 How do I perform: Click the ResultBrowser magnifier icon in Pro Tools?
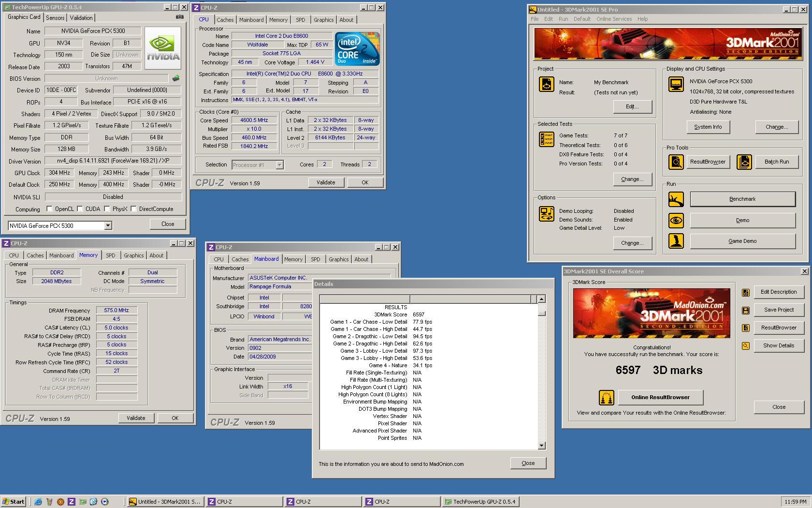676,162
